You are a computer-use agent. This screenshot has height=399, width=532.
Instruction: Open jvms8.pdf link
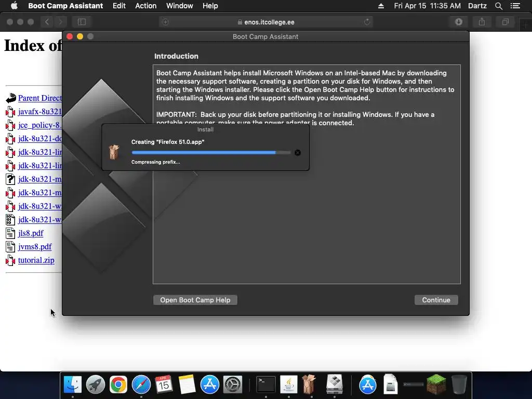35,247
